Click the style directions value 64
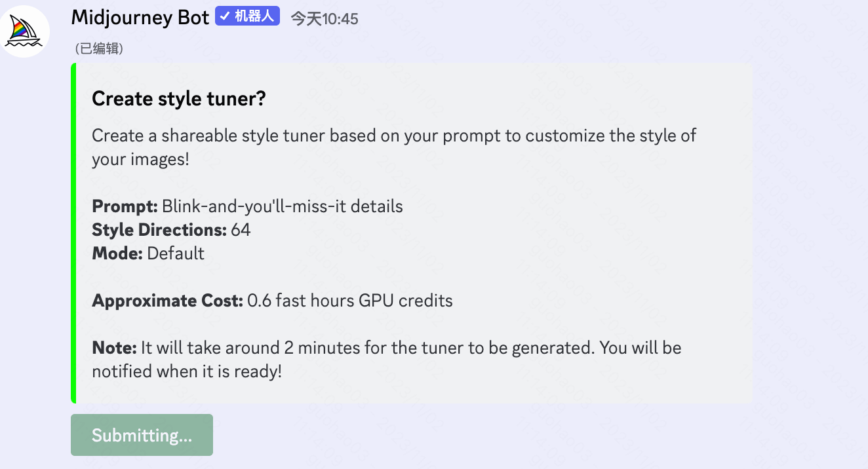This screenshot has width=868, height=469. (x=241, y=231)
